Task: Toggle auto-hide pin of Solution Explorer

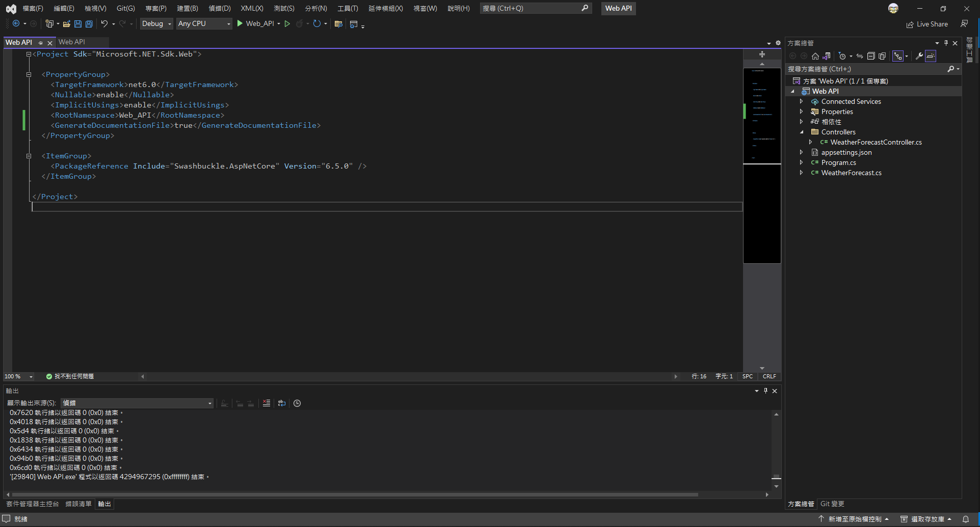Action: [946, 43]
